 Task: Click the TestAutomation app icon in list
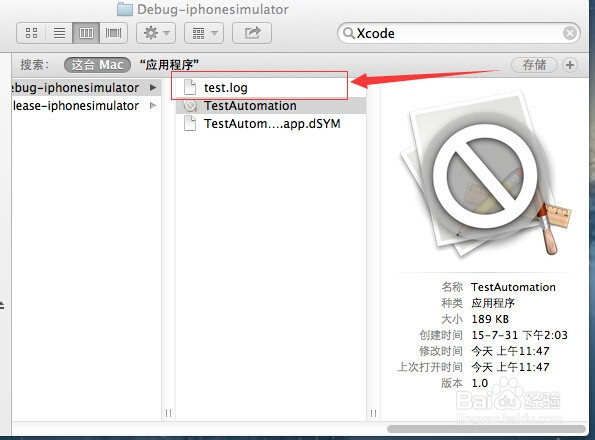(x=190, y=105)
